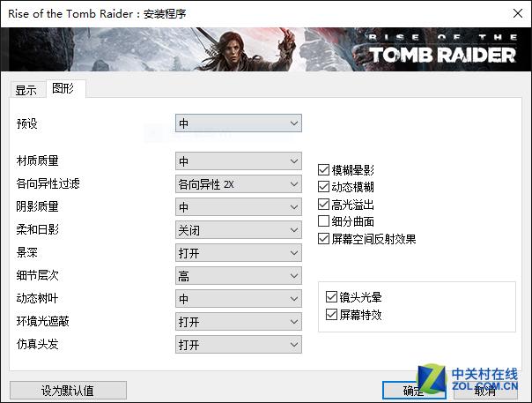Screen dimensions: 532x403
Task: Confirm settings with the 确定 button
Action: (x=414, y=391)
